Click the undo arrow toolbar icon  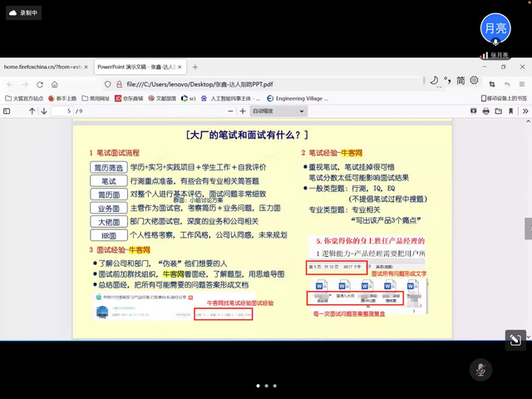(x=507, y=84)
